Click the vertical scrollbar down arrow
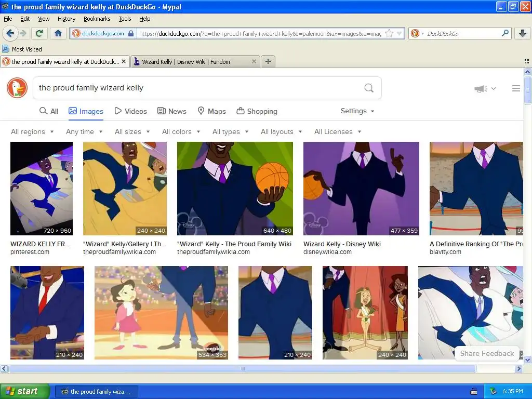Viewport: 532px width, 399px height. [x=527, y=360]
